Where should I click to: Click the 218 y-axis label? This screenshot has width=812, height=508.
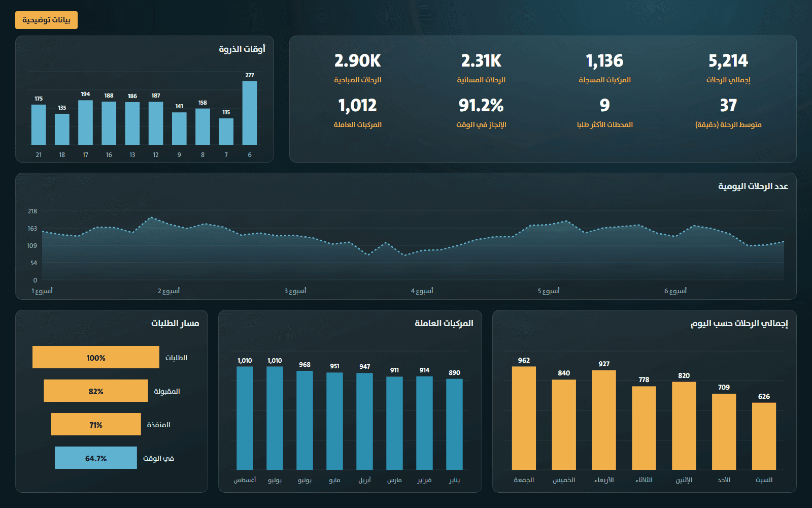32,211
